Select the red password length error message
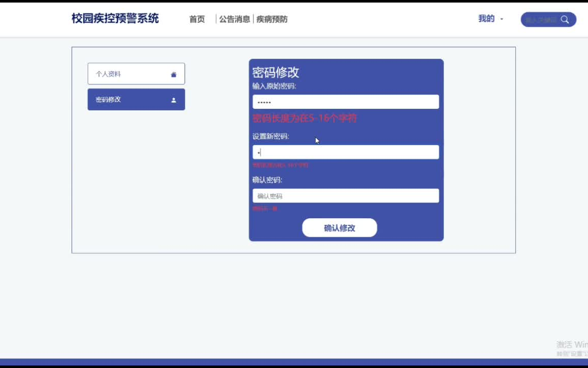The width and height of the screenshot is (588, 368). click(305, 118)
